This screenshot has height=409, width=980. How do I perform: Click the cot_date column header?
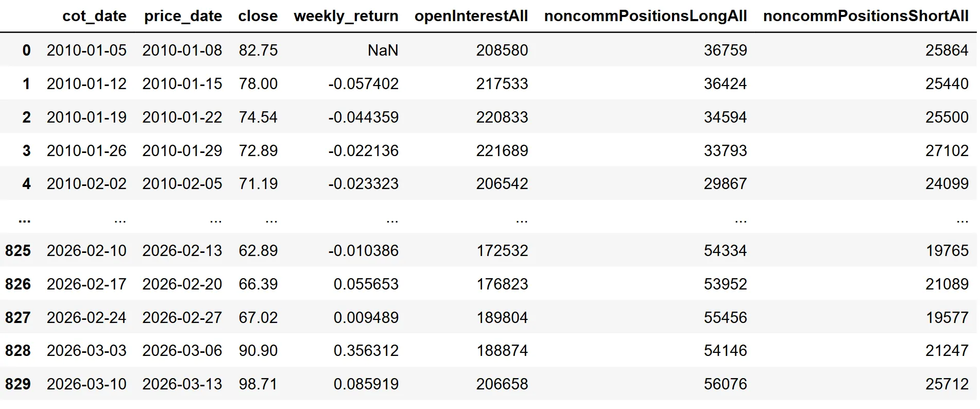tap(94, 16)
